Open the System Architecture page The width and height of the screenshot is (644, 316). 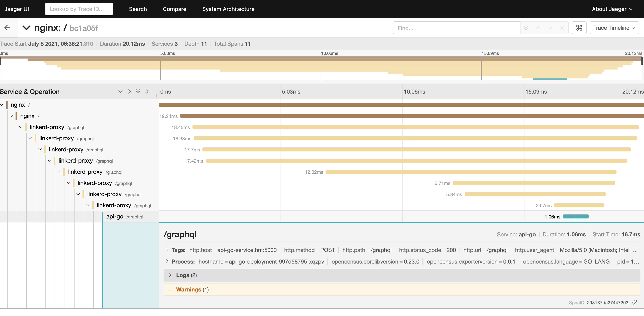[228, 9]
